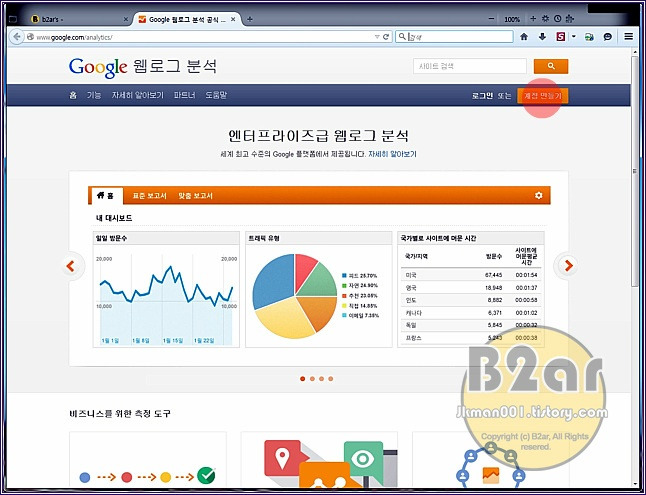Click the address bar URL field
This screenshot has height=495, width=646.
coord(202,37)
